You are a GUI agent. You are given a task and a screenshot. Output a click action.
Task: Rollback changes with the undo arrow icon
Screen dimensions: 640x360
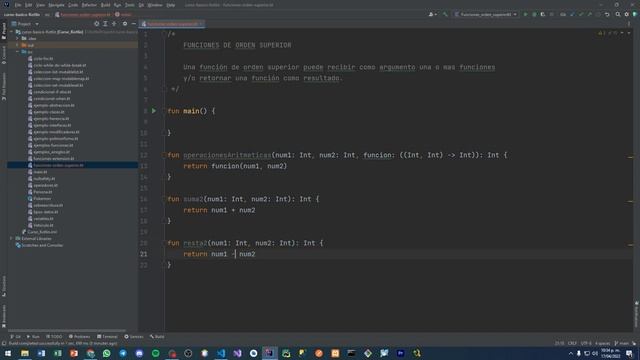(607, 14)
